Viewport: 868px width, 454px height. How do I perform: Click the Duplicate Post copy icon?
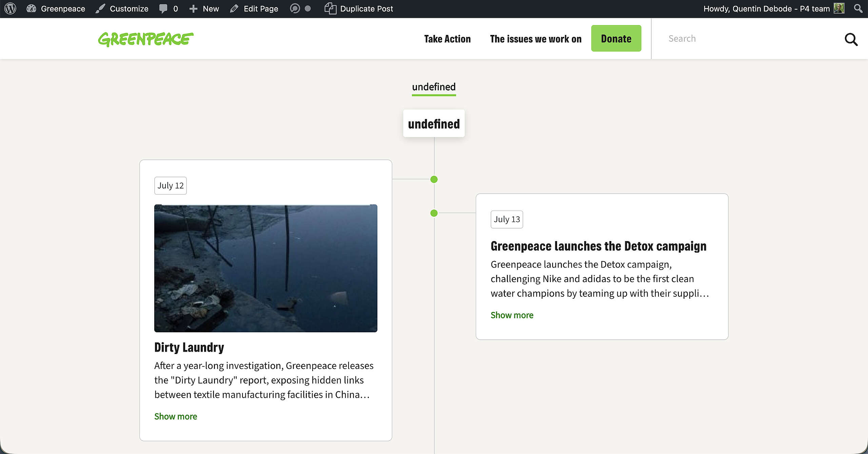tap(330, 8)
